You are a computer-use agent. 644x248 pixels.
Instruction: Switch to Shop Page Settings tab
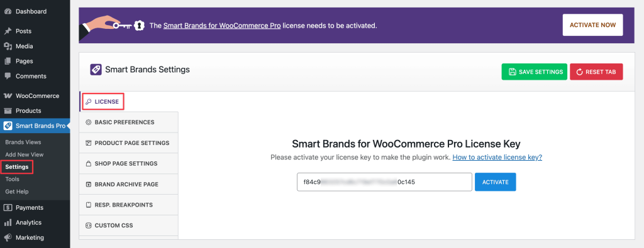click(x=128, y=164)
